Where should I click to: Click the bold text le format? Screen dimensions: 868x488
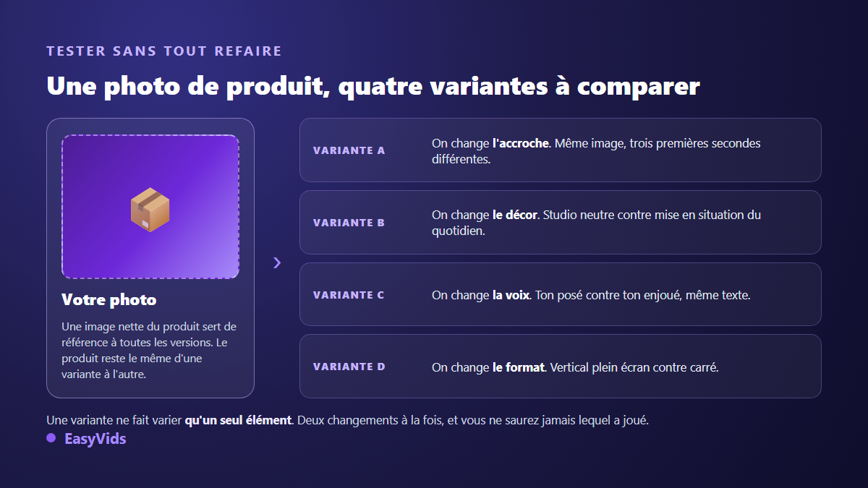point(518,367)
